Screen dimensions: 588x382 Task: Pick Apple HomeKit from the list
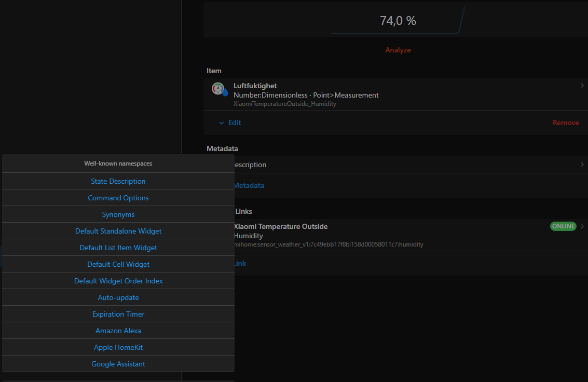pos(118,347)
